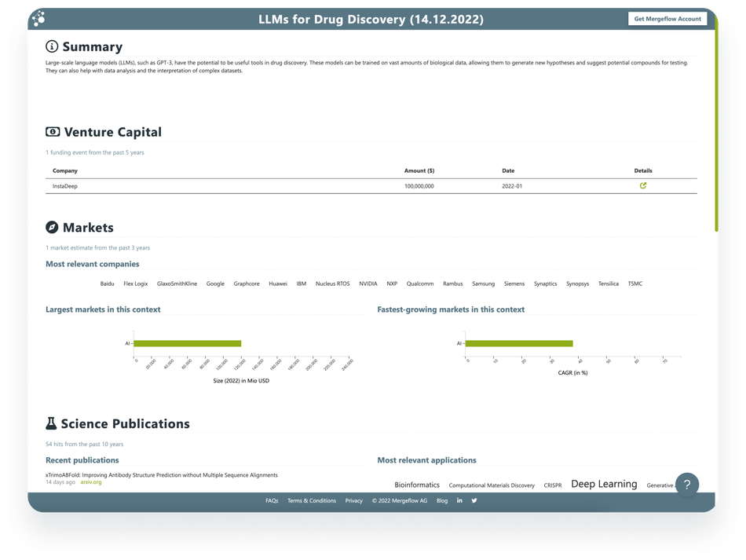Image resolution: width=746 pixels, height=560 pixels.
Task: Select Flex Logix company tag
Action: tap(136, 284)
